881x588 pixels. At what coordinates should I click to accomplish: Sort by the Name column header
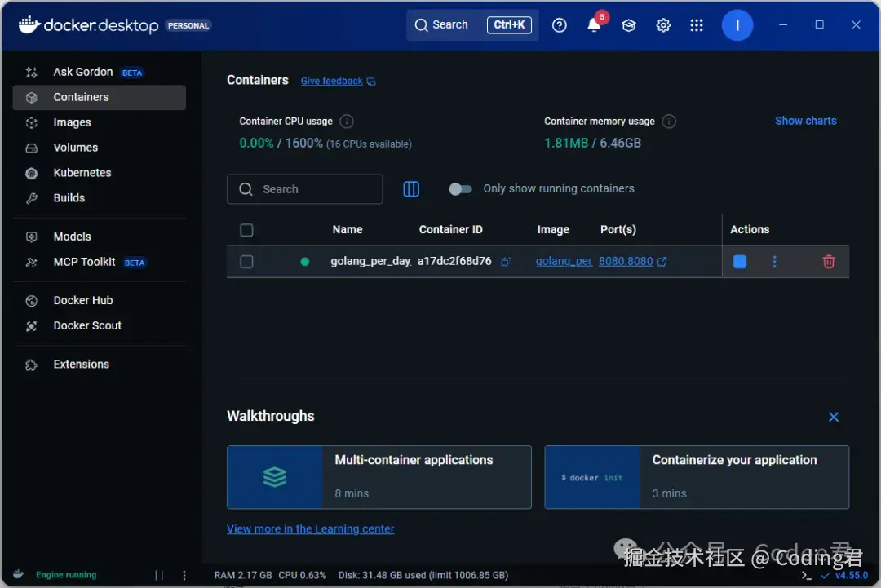coord(348,230)
